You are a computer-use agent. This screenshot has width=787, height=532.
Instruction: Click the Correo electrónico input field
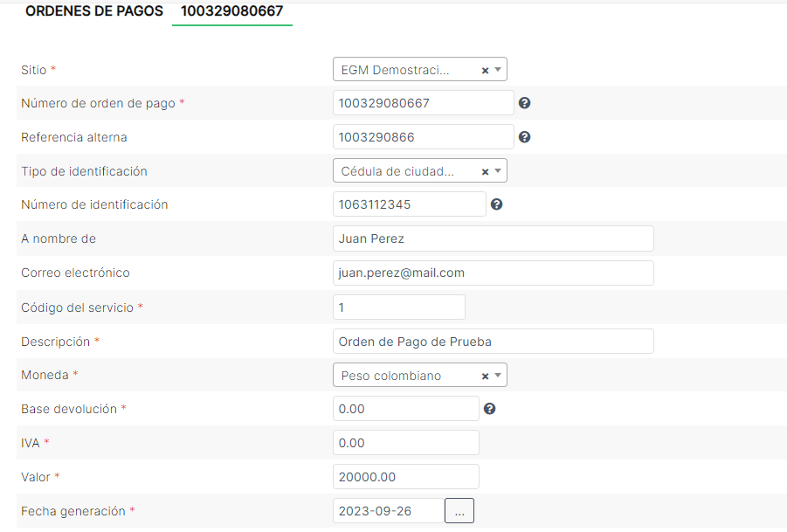493,273
